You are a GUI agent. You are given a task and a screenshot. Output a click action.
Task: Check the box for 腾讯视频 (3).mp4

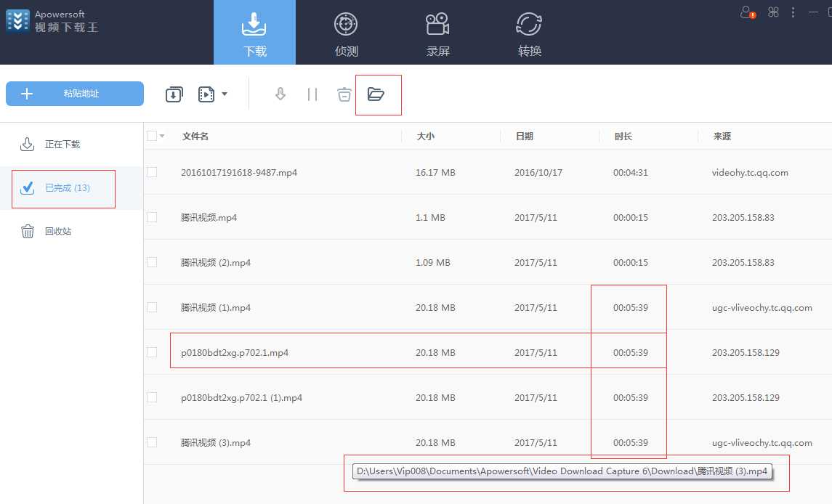[x=152, y=442]
